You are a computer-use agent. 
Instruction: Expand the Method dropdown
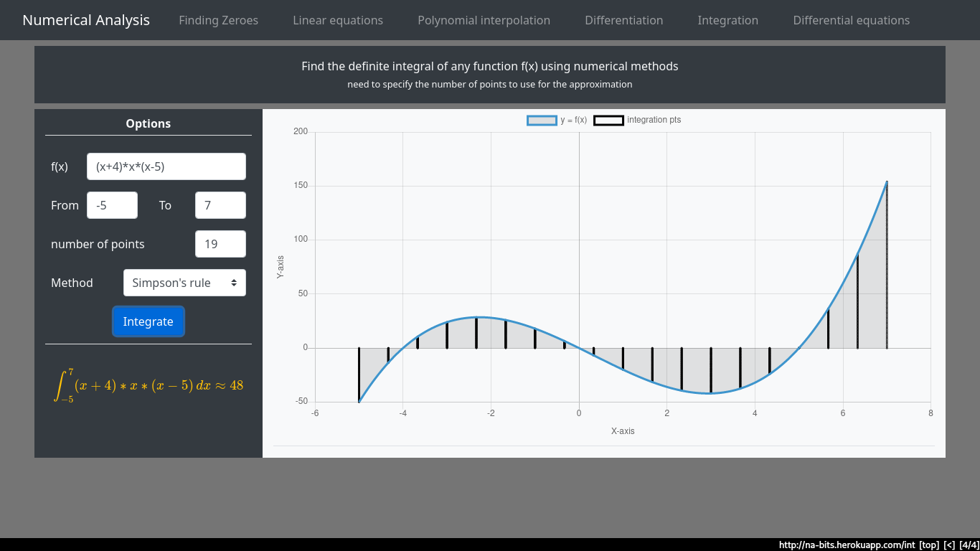click(x=184, y=283)
